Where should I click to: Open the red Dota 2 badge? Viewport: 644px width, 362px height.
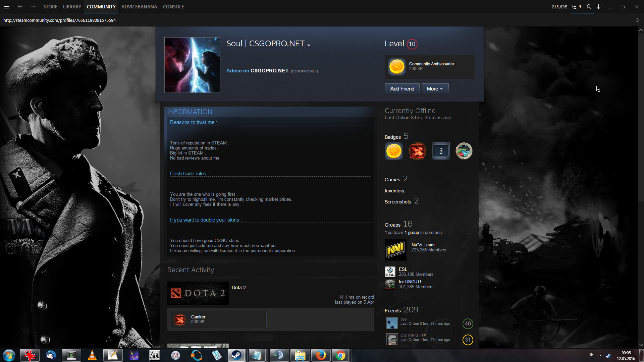coord(417,151)
